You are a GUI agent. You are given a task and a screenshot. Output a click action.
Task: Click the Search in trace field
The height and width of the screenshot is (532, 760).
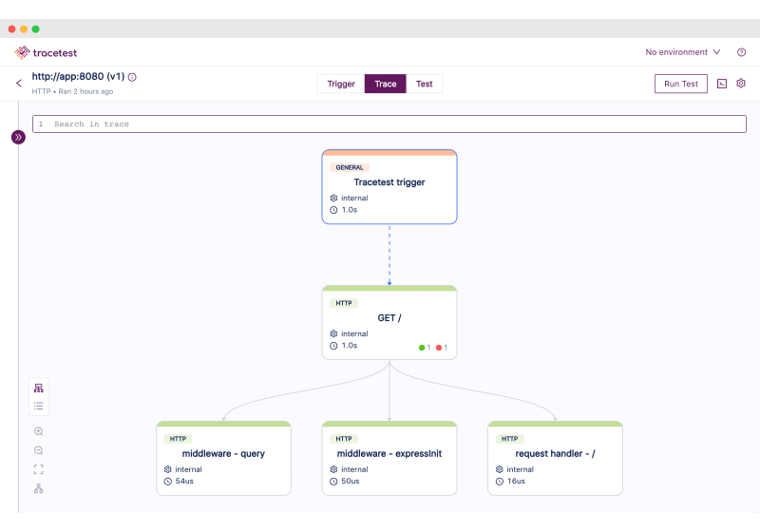[x=389, y=124]
